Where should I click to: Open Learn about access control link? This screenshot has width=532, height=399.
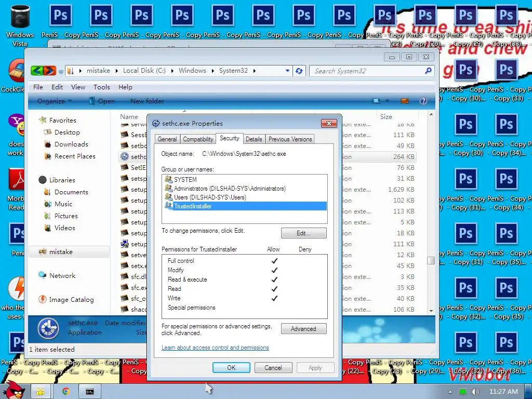pyautogui.click(x=215, y=348)
